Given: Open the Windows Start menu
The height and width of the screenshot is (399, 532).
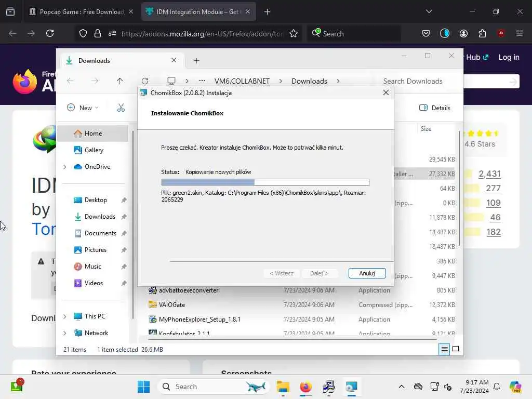Looking at the screenshot, I should [144, 387].
